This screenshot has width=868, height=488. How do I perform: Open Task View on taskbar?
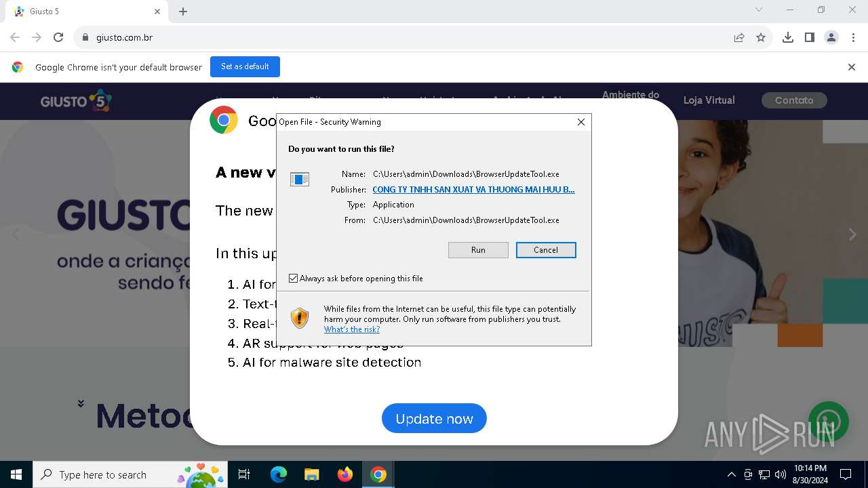point(244,474)
